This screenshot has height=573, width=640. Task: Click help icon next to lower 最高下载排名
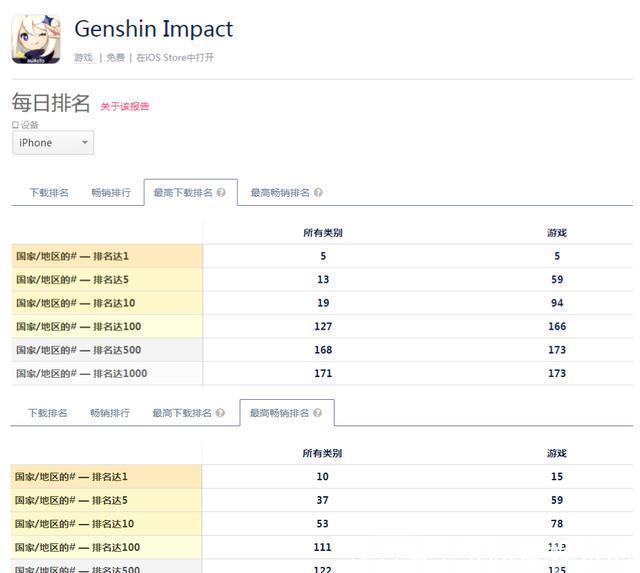point(220,413)
